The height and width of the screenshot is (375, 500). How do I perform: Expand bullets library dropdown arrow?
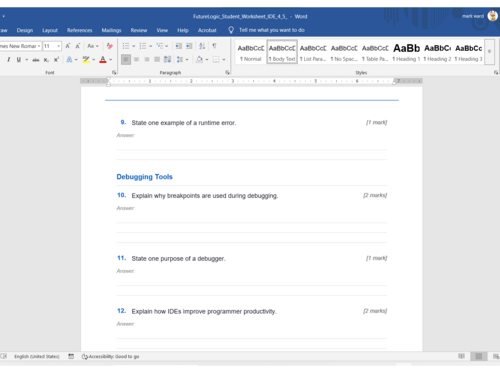[x=133, y=46]
